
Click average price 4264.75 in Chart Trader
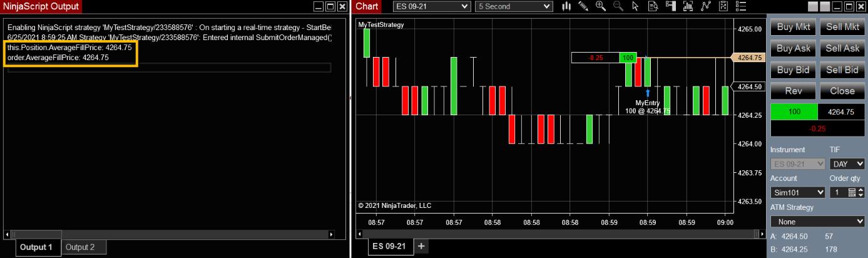pos(841,111)
